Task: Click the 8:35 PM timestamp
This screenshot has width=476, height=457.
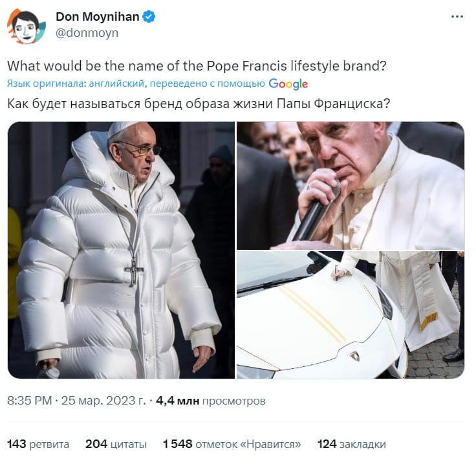Action: (30, 401)
